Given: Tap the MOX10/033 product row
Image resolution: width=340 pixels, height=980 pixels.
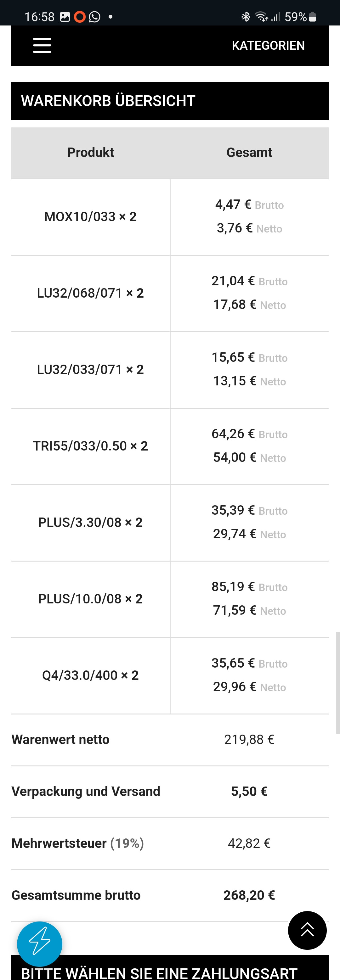Looking at the screenshot, I should click(x=90, y=217).
